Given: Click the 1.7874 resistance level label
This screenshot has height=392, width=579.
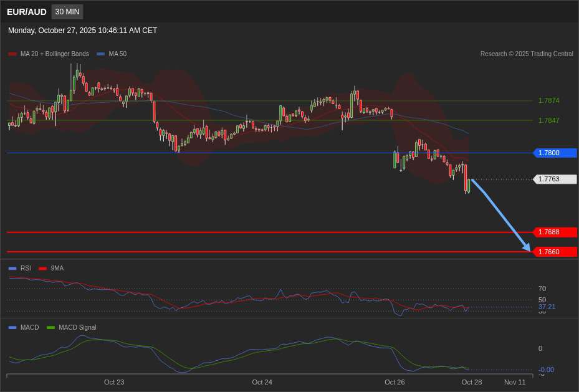Looking at the screenshot, I should [x=548, y=100].
